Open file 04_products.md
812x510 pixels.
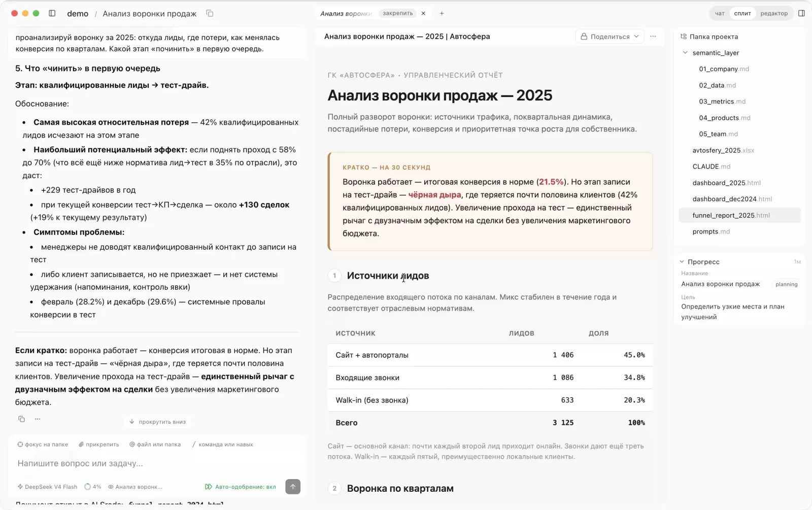pos(725,118)
